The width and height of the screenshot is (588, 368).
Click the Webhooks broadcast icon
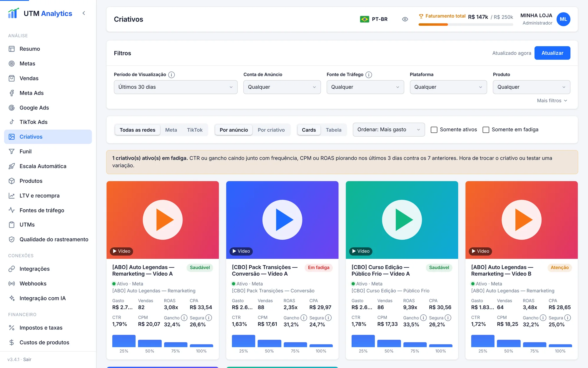click(12, 284)
